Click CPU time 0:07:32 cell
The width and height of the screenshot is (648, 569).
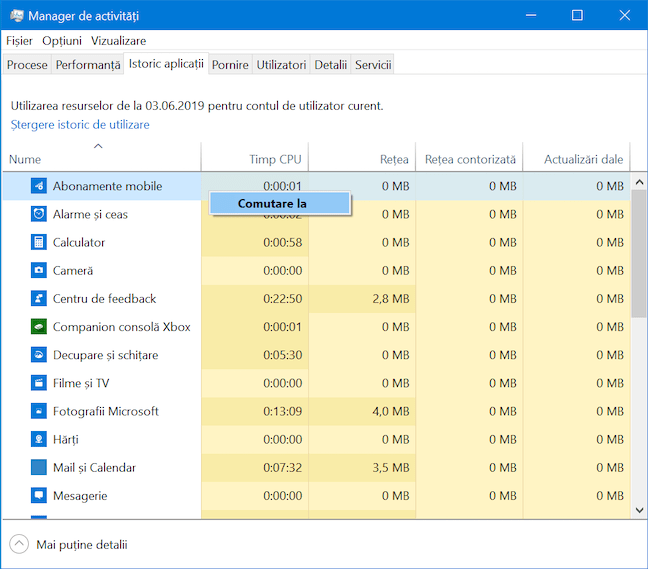point(255,467)
